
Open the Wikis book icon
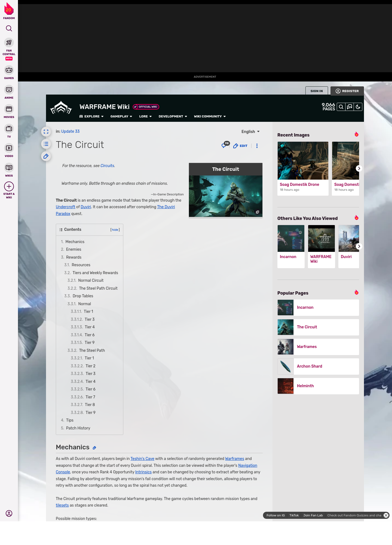9,168
